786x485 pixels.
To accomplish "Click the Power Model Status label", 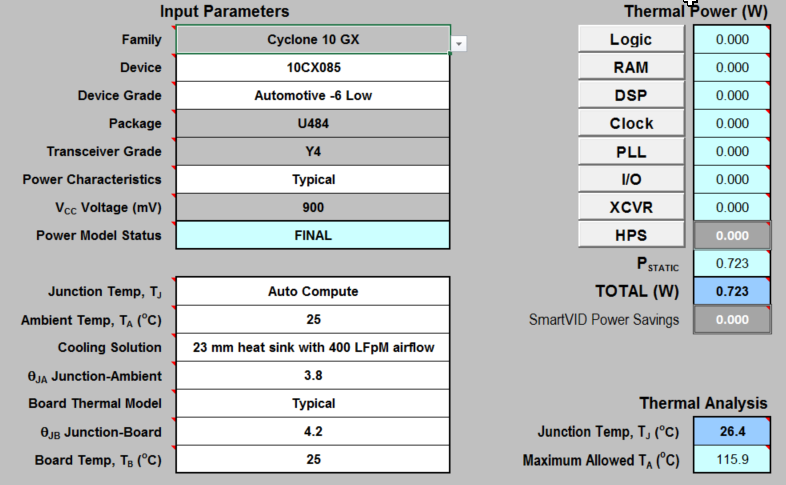I will (99, 235).
